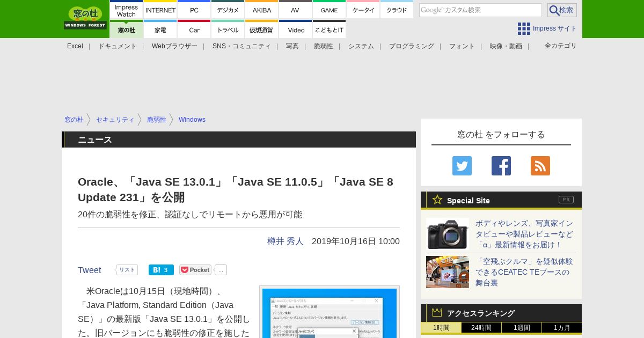Image resolution: width=644 pixels, height=338 pixels.
Task: Open the ケータイ site tab
Action: click(x=363, y=10)
